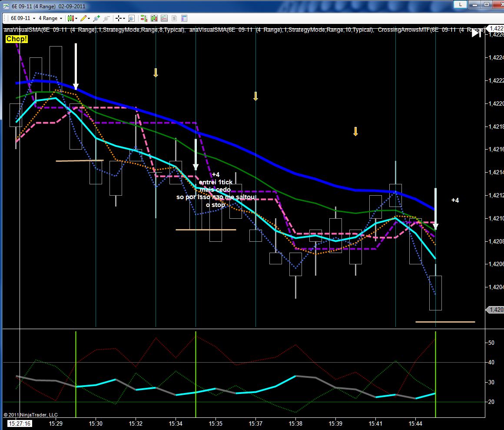Click the CrossingArrowsMTF indicator label

click(x=431, y=30)
